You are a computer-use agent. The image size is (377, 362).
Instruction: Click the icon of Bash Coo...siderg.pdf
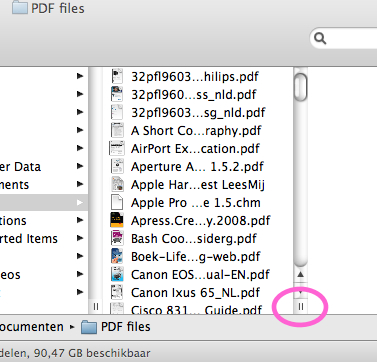pos(117,239)
